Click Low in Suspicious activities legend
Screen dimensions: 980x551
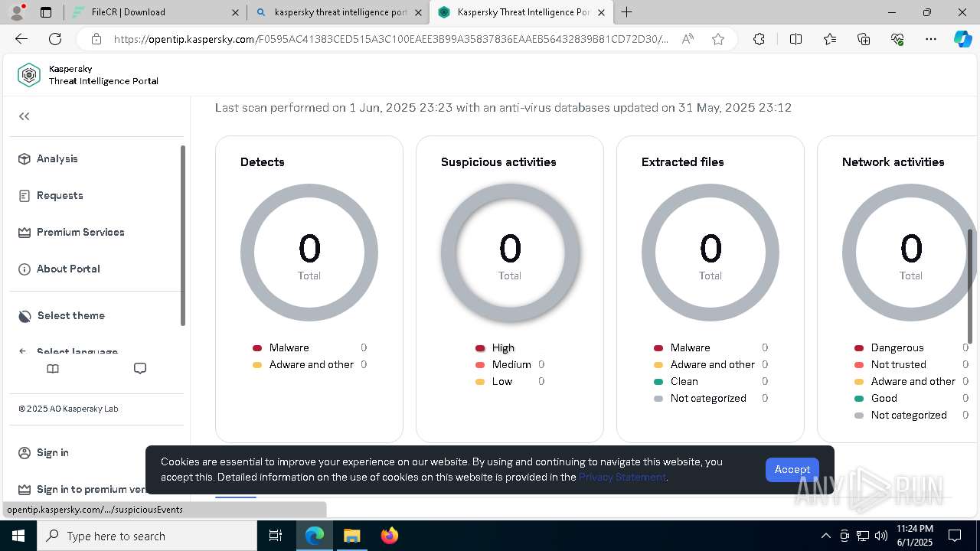(x=502, y=381)
